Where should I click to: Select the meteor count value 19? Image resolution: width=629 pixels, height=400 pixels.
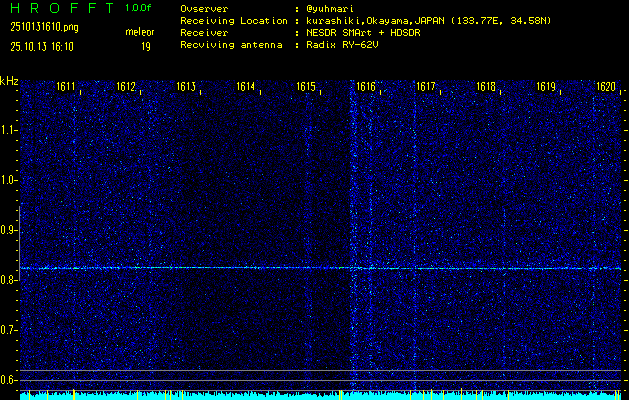(x=146, y=46)
